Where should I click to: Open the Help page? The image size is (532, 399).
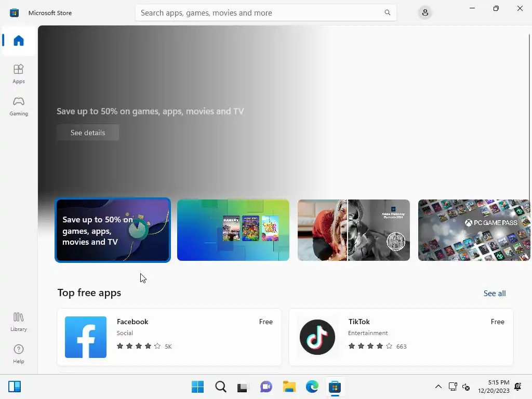19,354
